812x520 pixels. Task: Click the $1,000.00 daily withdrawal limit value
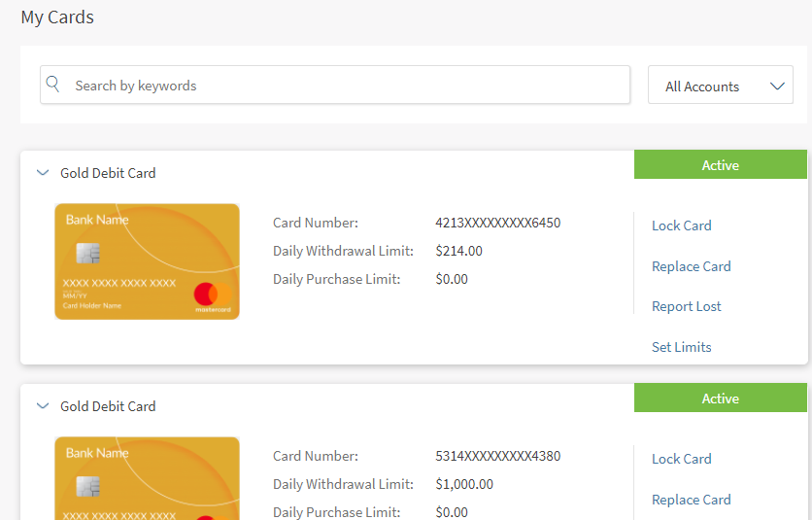click(464, 484)
